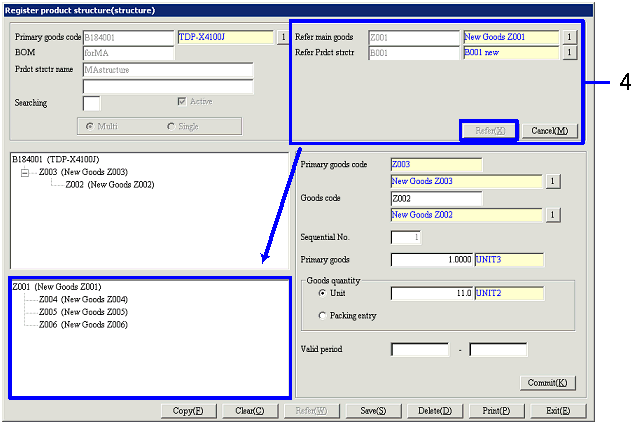This screenshot has height=424, width=643.
Task: Select Z002 New Goods Z002 tree item
Action: 109,185
